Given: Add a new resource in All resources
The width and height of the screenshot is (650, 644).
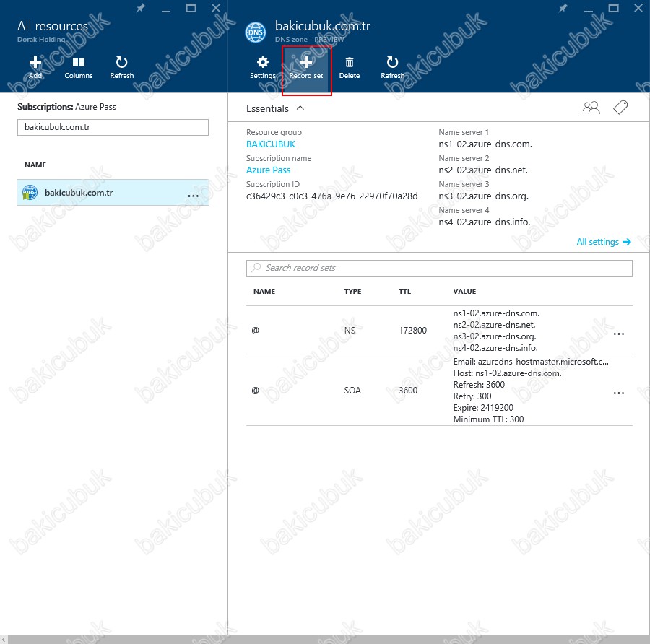Looking at the screenshot, I should click(x=35, y=67).
